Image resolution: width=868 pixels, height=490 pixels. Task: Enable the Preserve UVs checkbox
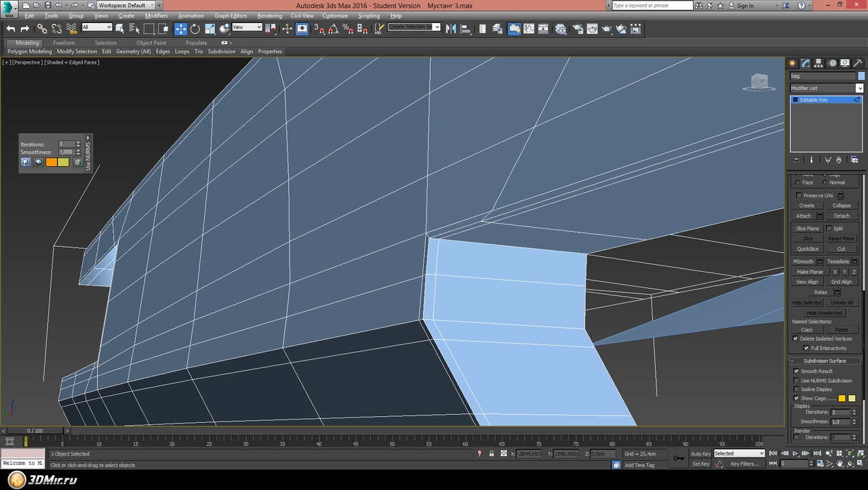[x=799, y=195]
